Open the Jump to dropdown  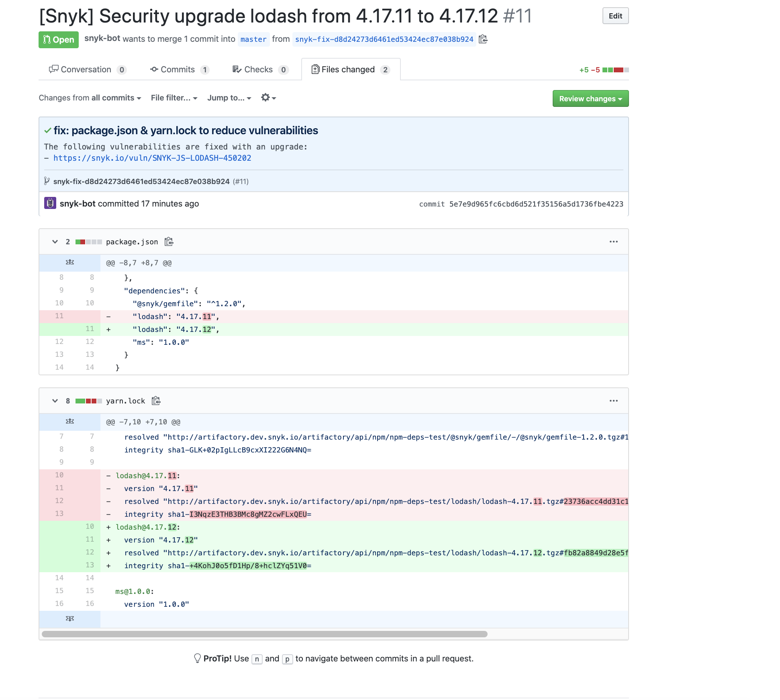[229, 98]
